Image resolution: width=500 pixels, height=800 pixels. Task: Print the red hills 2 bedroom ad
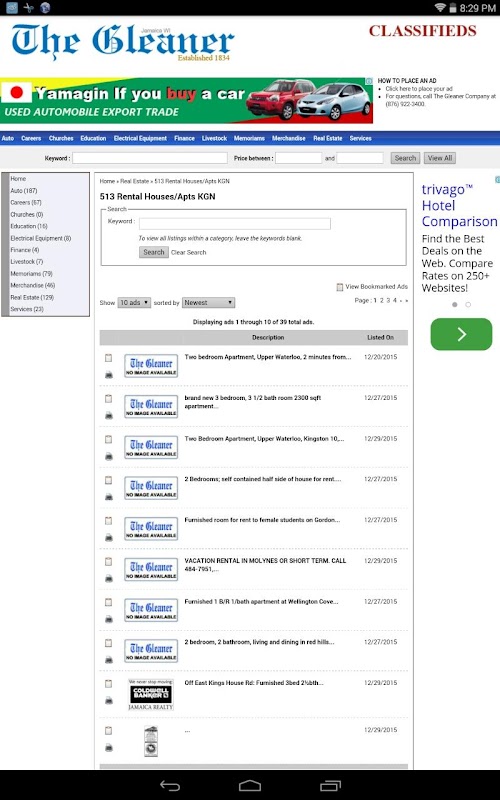coord(109,660)
